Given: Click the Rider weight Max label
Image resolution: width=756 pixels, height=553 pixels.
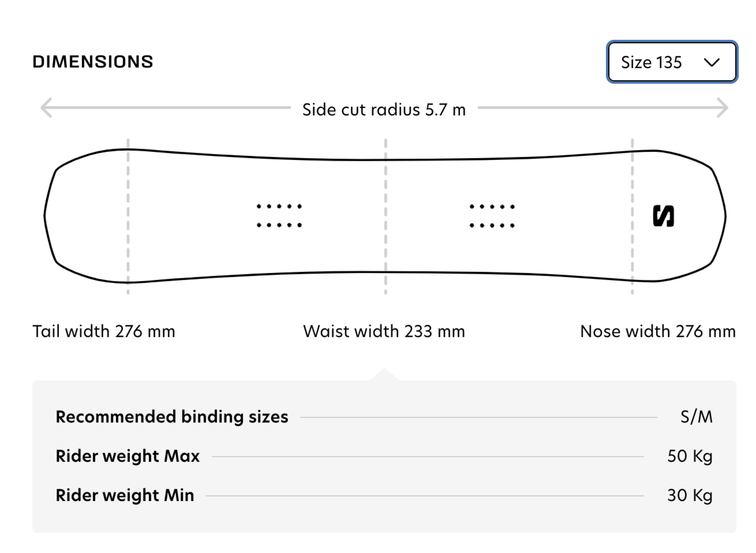Looking at the screenshot, I should [x=128, y=456].
